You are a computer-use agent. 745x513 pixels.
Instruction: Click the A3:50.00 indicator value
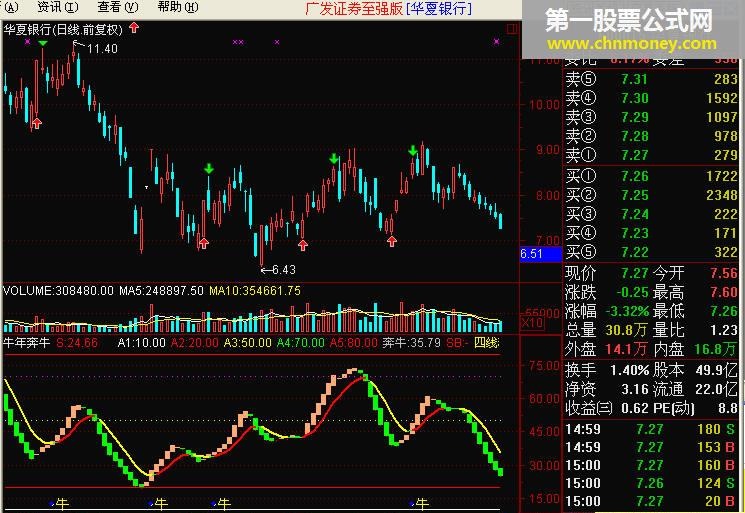point(248,343)
